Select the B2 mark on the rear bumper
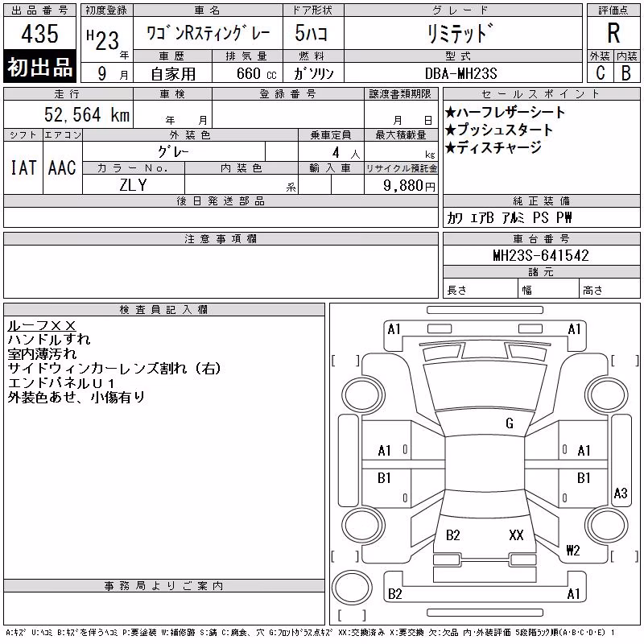 (394, 594)
